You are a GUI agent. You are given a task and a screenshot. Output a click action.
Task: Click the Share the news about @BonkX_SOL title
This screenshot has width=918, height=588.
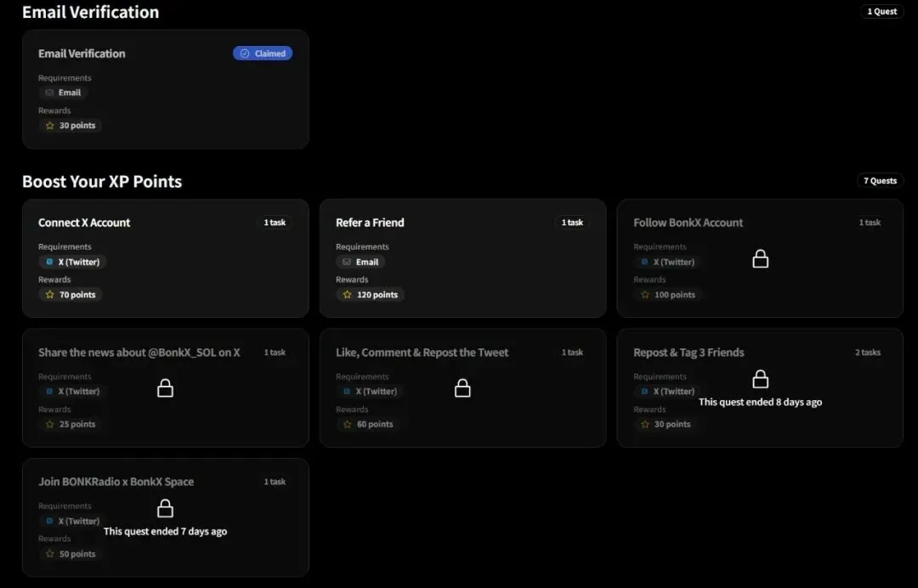coord(139,353)
